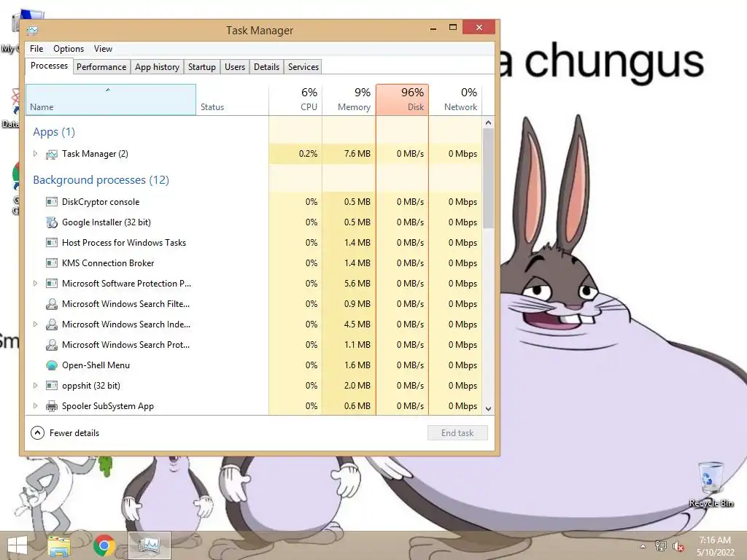Viewport: 747px width, 560px height.
Task: Open File Explorer from the taskbar
Action: [59, 545]
